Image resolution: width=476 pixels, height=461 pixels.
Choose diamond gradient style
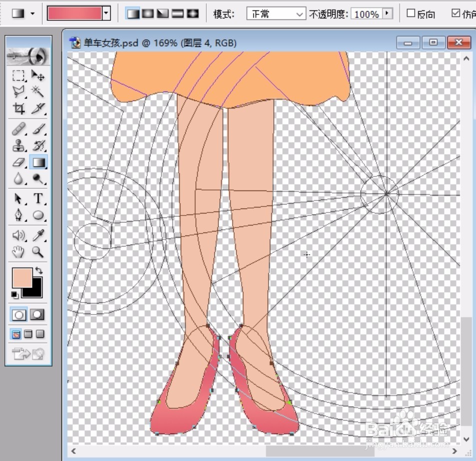tap(192, 13)
